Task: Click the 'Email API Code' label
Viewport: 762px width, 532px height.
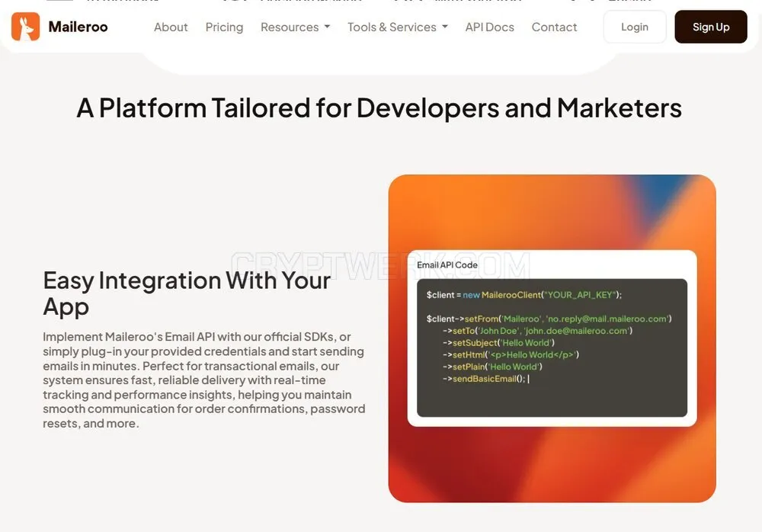Action: pos(447,265)
